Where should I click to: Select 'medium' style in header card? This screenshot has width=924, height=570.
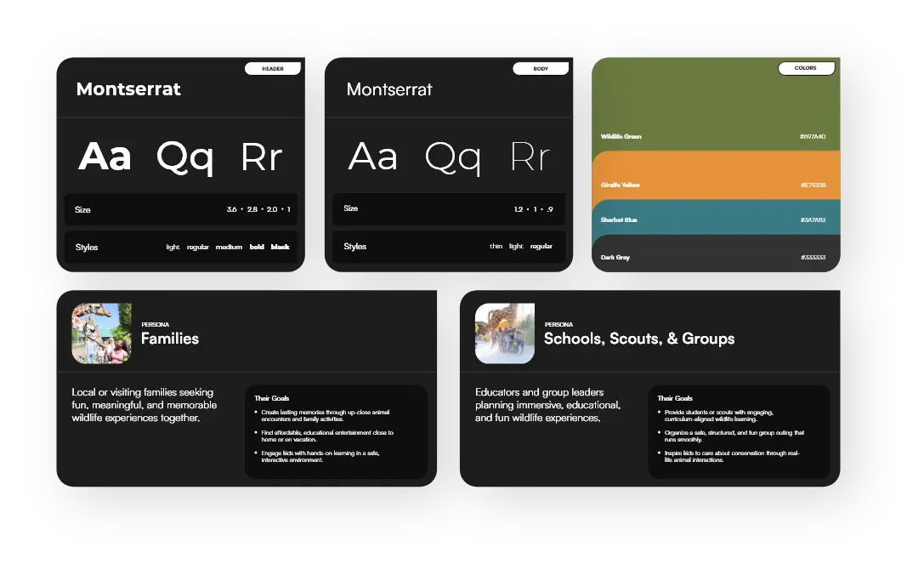[x=229, y=248]
